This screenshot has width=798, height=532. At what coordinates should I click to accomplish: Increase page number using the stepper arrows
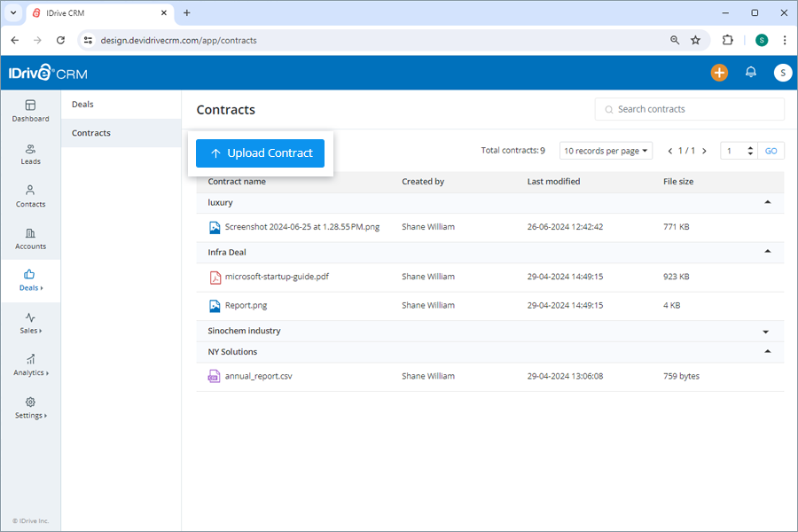[750, 146]
